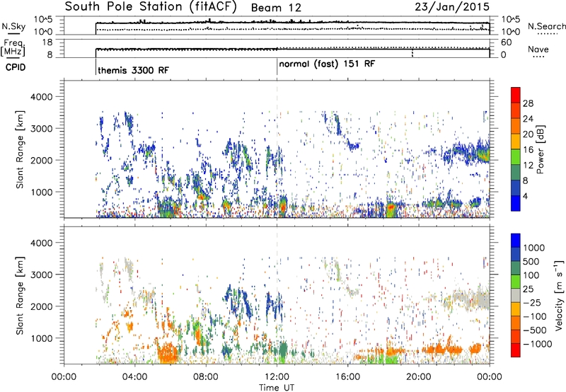
Task: Click the CPID start marker line before 'themis'
Action: (x=96, y=67)
